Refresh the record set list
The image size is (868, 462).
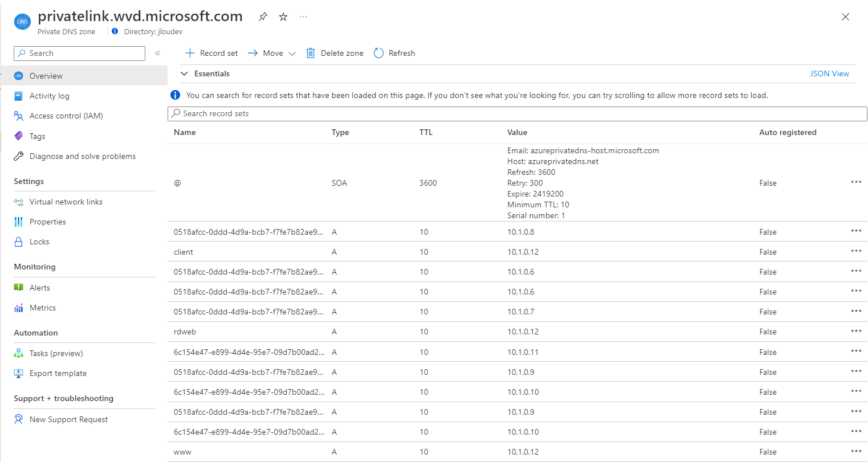[x=394, y=53]
